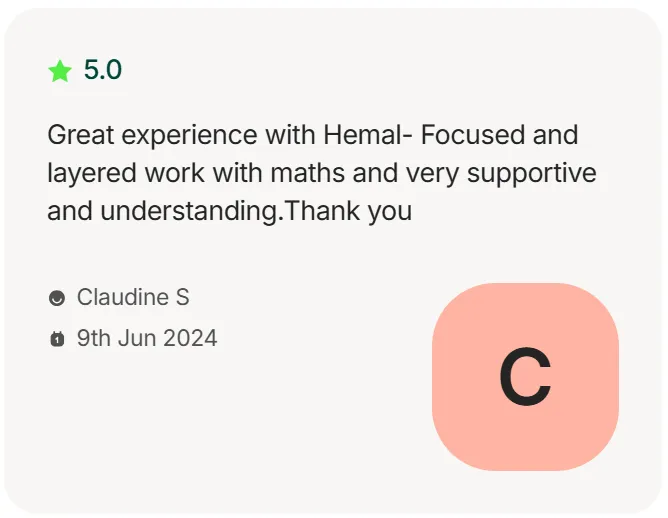Click the word Hemal- in review
The image size is (668, 518).
point(368,135)
